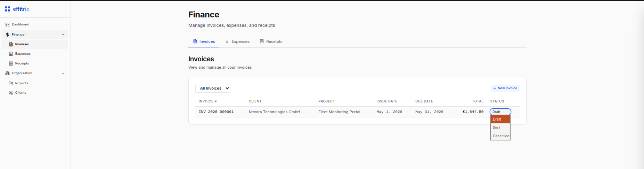Click the Invoices document icon in sidebar
The width and height of the screenshot is (644, 169).
(x=11, y=44)
